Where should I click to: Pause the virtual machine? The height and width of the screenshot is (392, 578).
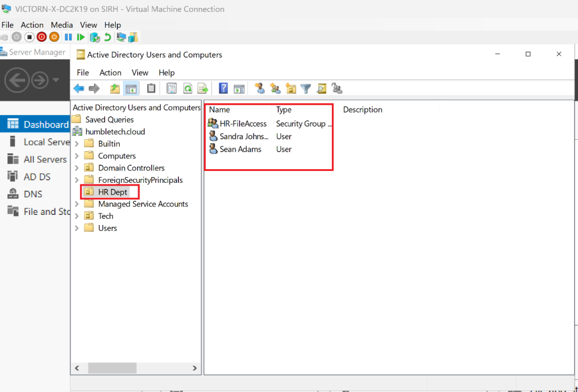68,37
